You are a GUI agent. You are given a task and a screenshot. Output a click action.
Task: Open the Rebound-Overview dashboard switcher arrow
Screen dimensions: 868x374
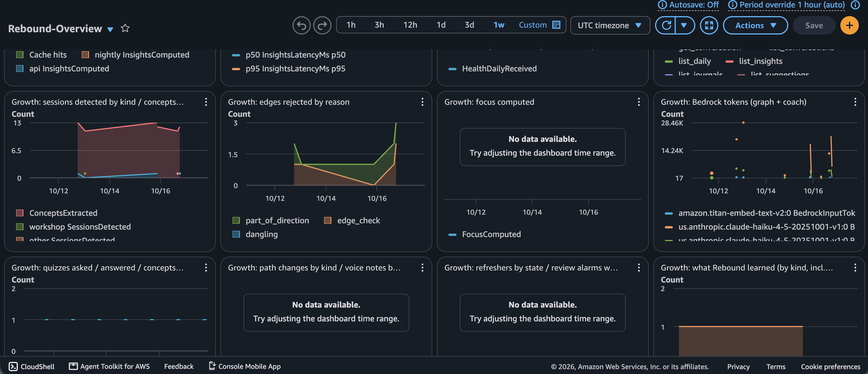pos(110,30)
